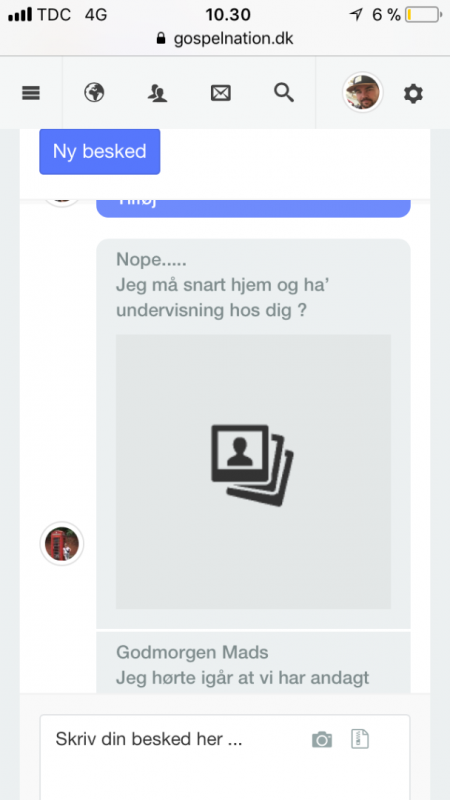The image size is (450, 800).
Task: Select the Godmorgen Mads message
Action: (x=254, y=663)
